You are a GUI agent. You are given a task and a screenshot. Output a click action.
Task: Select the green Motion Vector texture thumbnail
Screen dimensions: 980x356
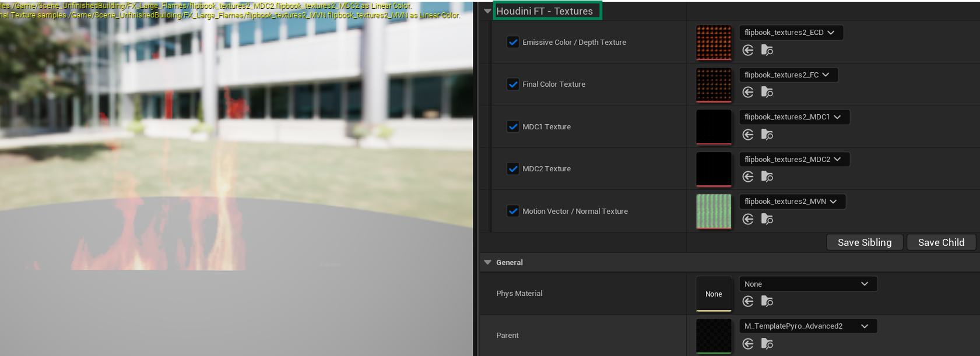[x=714, y=212]
